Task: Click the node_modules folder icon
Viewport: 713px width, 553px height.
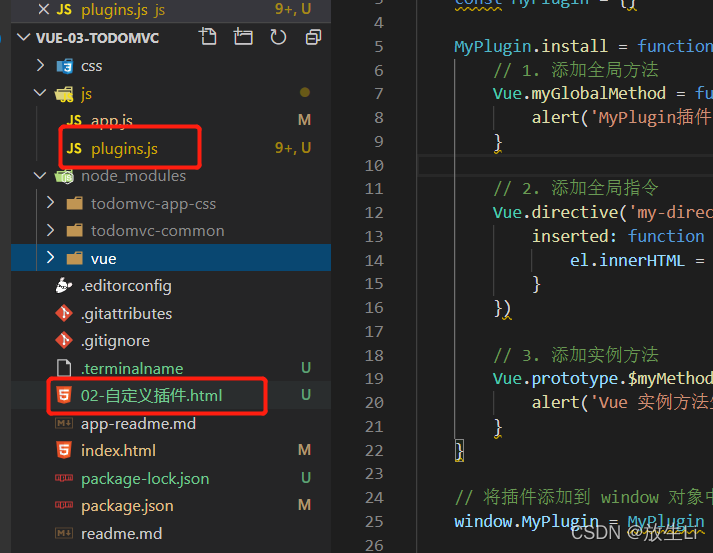Action: pyautogui.click(x=64, y=176)
